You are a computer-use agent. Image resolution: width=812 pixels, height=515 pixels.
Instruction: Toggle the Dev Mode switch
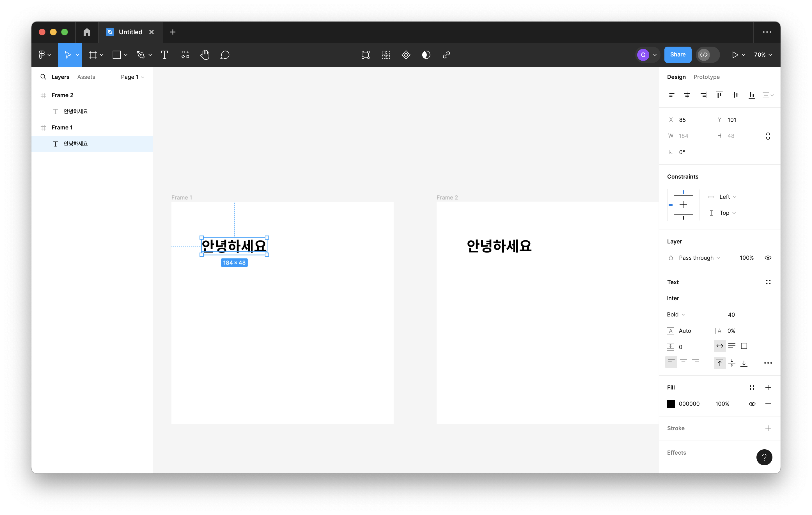click(708, 55)
